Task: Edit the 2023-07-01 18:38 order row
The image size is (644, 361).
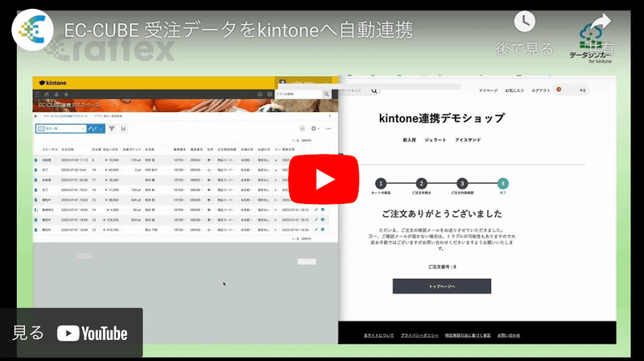Action: pyautogui.click(x=316, y=230)
